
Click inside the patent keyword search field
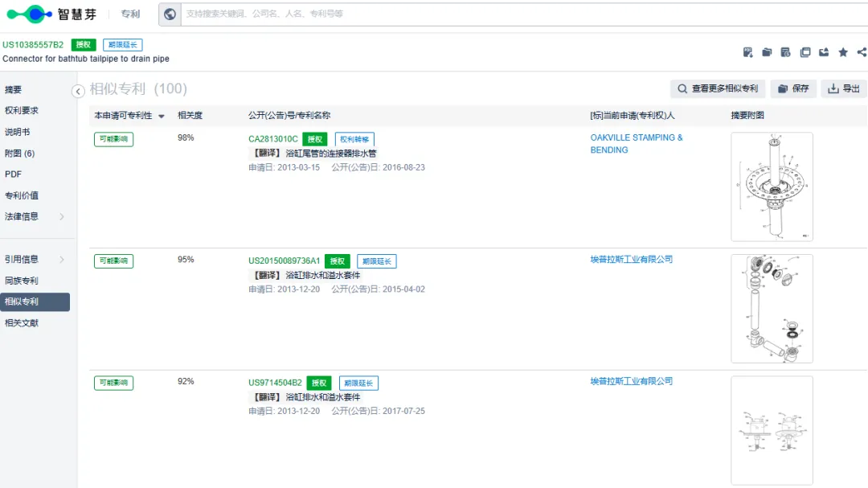click(524, 14)
